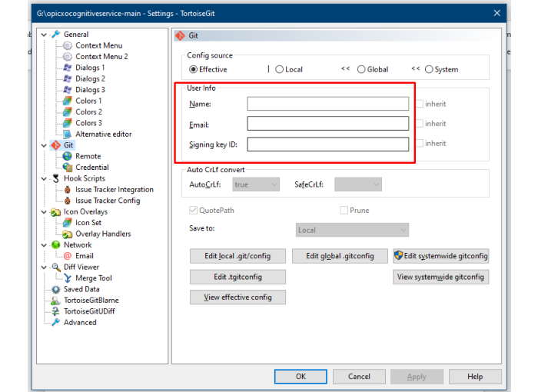Image resolution: width=538 pixels, height=392 pixels.
Task: Focus the Name input field
Action: 328,104
